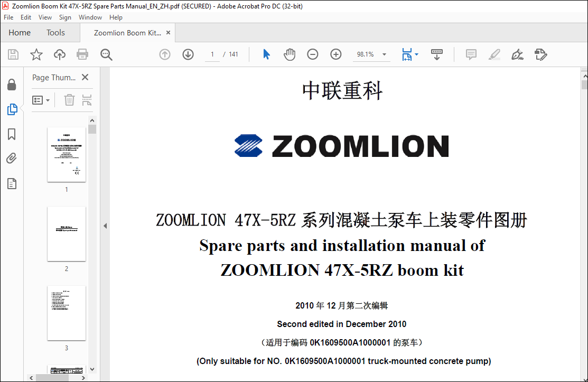The width and height of the screenshot is (588, 382).
Task: Zoom in with the plus circle
Action: 335,54
